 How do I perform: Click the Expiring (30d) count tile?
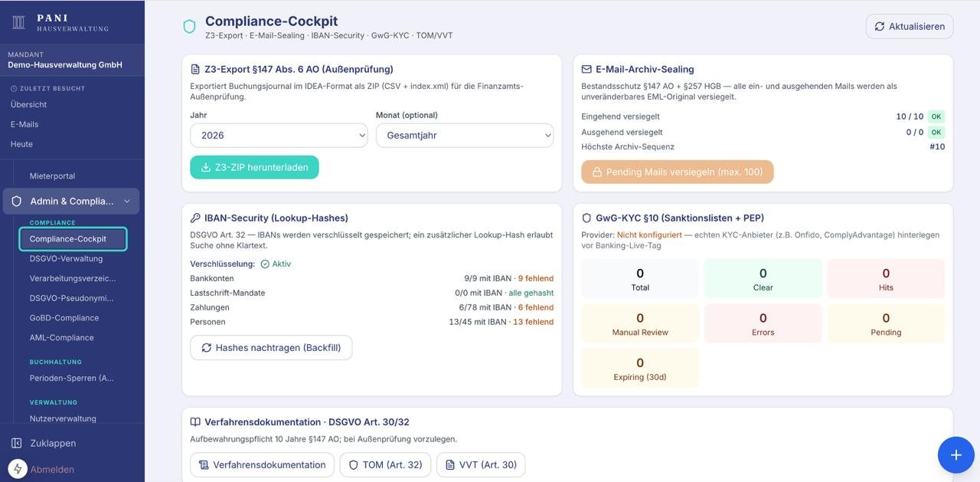(x=640, y=368)
